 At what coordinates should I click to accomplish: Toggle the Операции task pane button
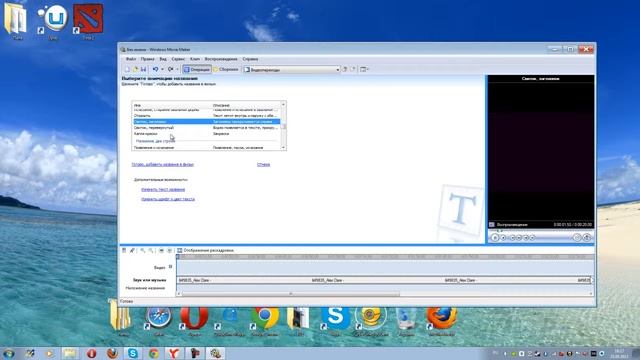coord(197,70)
